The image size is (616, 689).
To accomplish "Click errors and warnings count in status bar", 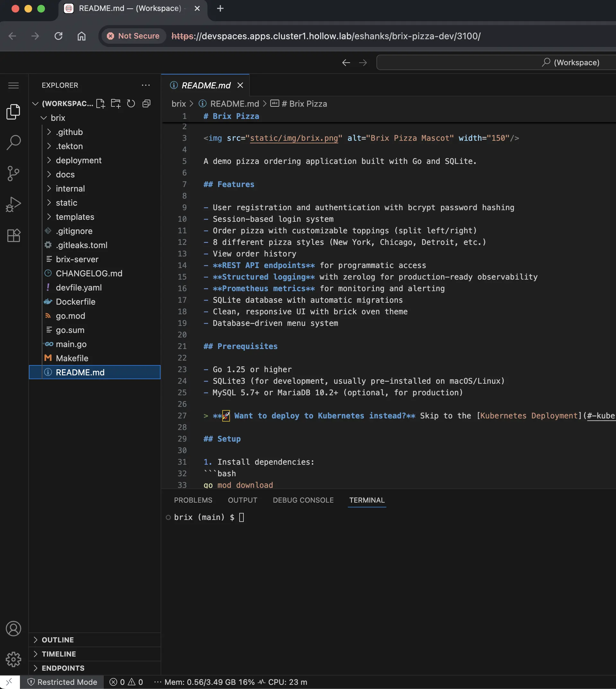I will (x=126, y=682).
